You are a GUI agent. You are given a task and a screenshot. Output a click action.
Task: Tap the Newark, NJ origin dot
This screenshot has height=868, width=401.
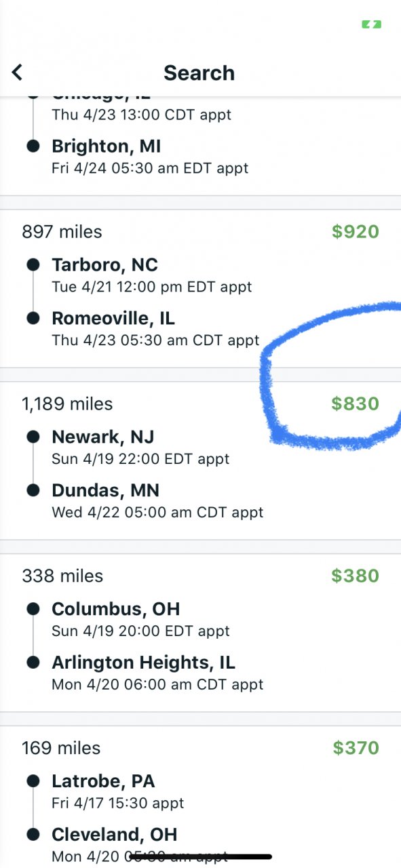pyautogui.click(x=33, y=437)
